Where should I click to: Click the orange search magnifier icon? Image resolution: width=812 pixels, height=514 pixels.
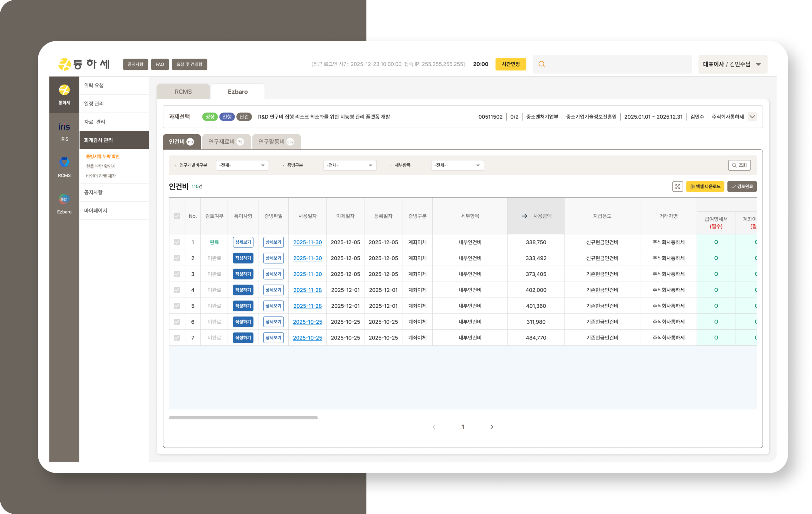point(541,64)
